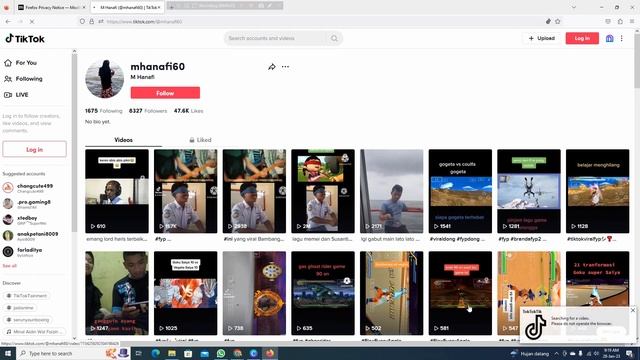Go back using browser back arrow
The height and width of the screenshot is (360, 640).
8,21
